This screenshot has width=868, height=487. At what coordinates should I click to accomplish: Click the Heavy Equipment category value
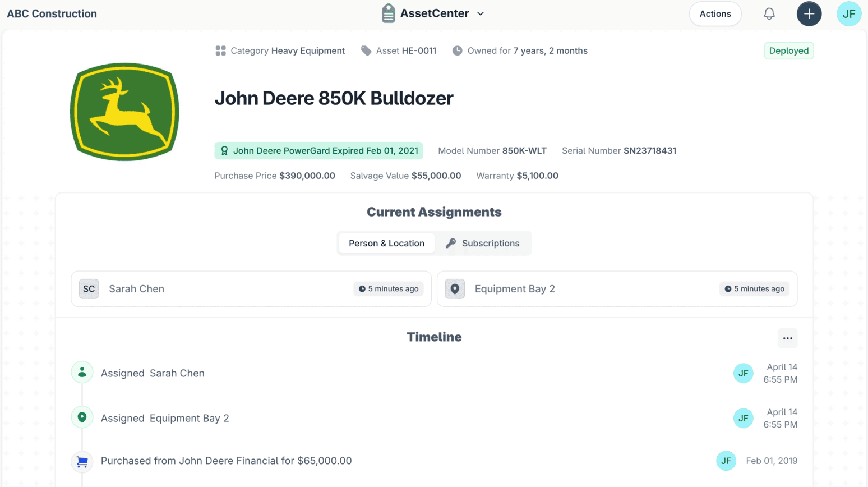point(308,50)
